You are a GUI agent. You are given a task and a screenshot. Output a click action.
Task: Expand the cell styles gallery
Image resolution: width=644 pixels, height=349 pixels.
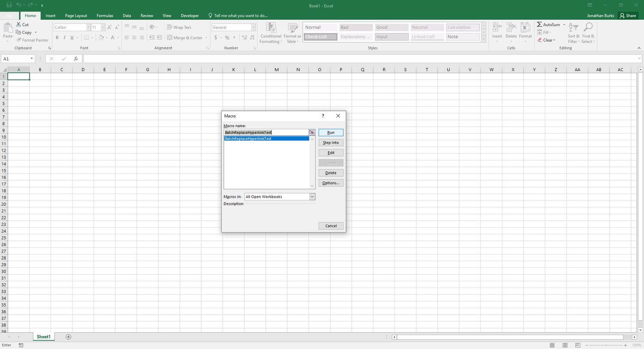tap(483, 39)
